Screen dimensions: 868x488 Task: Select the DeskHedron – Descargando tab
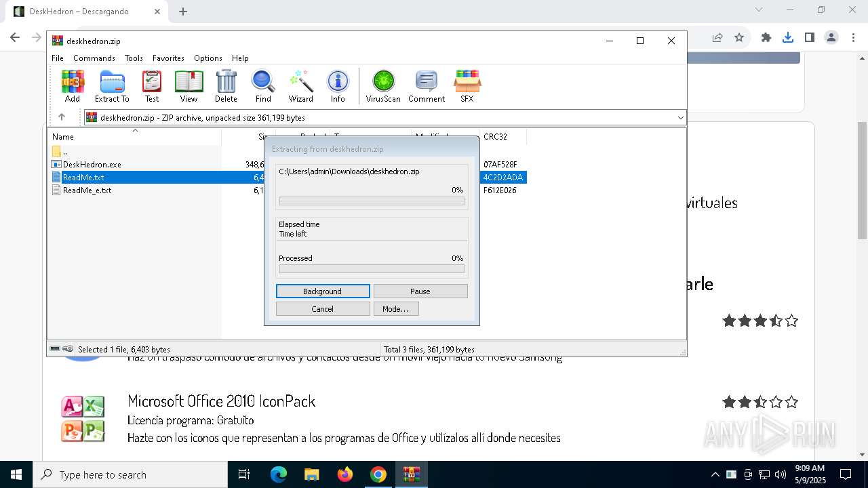tap(88, 12)
